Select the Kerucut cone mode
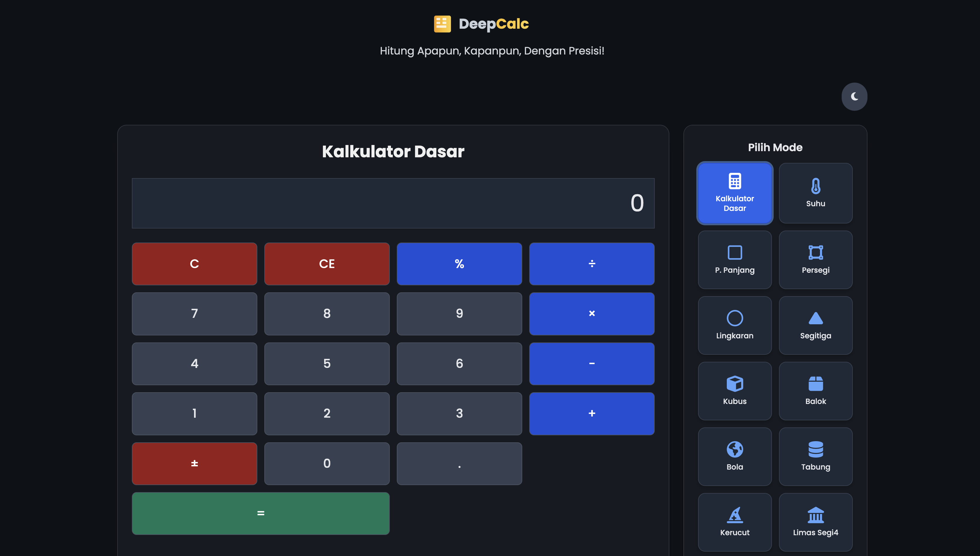 coord(734,522)
